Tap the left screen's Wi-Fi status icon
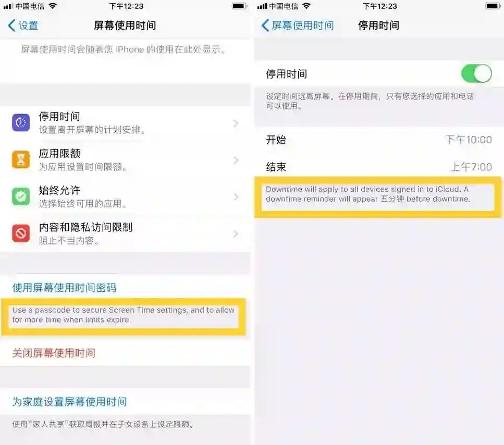Image resolution: width=504 pixels, height=445 pixels. (x=53, y=6)
